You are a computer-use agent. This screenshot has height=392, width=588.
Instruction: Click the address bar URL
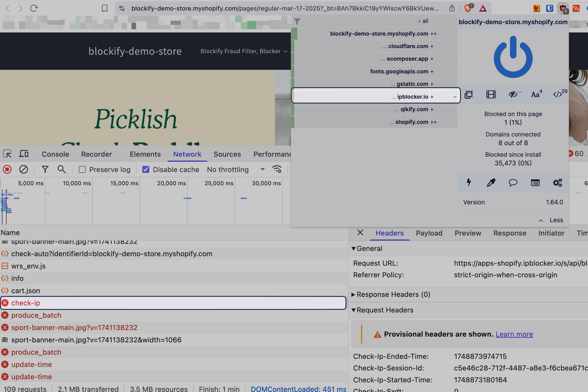[285, 8]
